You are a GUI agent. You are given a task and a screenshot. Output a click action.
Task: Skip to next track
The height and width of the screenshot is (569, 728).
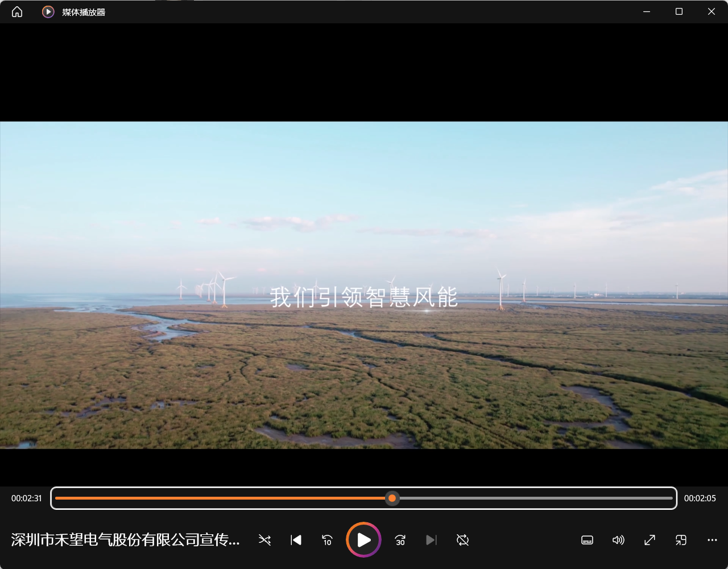pyautogui.click(x=431, y=540)
